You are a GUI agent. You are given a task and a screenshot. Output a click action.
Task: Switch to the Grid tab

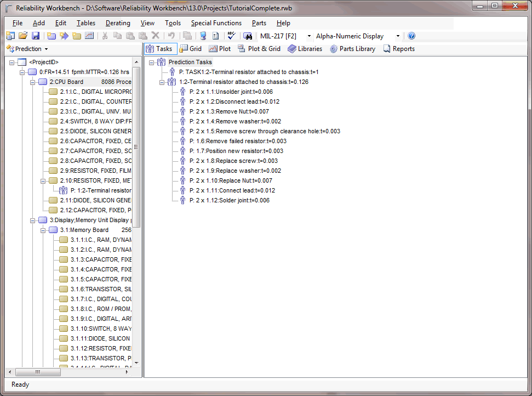pos(191,49)
